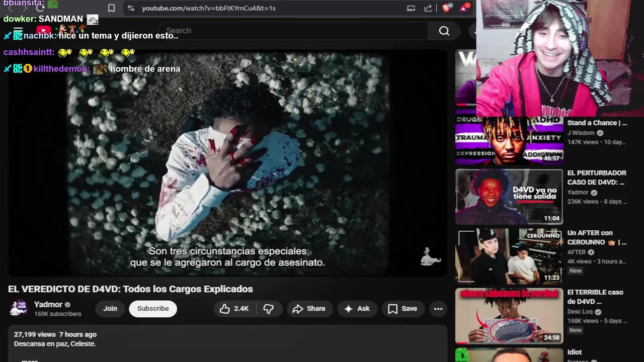This screenshot has width=644, height=362.
Task: Open the Yadmor channel name link
Action: (x=48, y=304)
